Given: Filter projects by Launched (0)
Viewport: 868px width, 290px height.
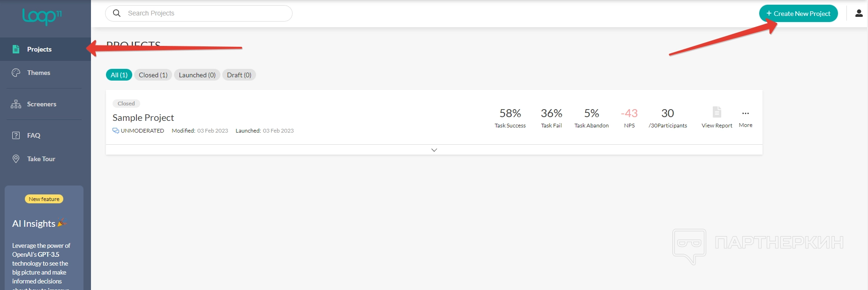Looking at the screenshot, I should click(197, 75).
